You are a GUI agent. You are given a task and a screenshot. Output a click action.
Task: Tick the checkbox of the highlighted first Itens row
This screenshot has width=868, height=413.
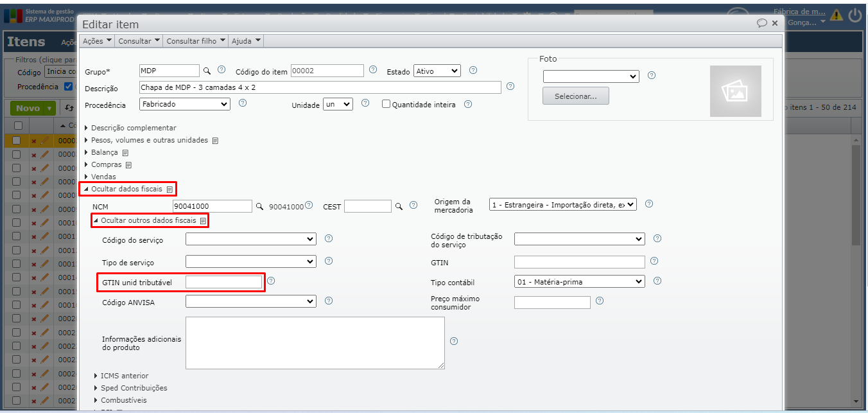point(17,141)
